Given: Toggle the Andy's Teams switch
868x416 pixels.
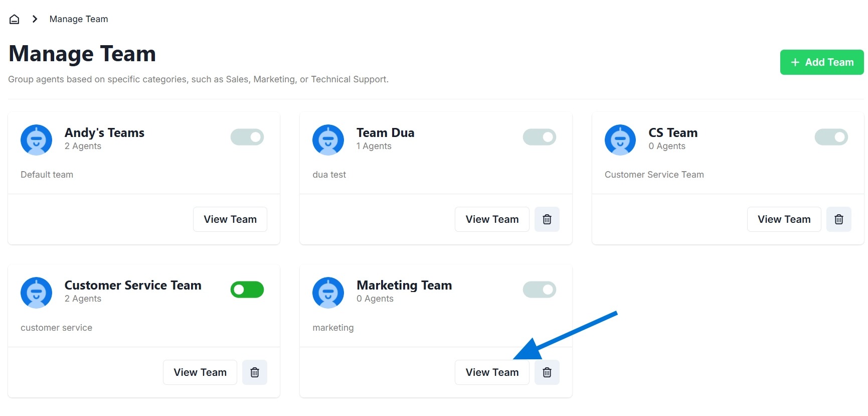Looking at the screenshot, I should coord(247,137).
